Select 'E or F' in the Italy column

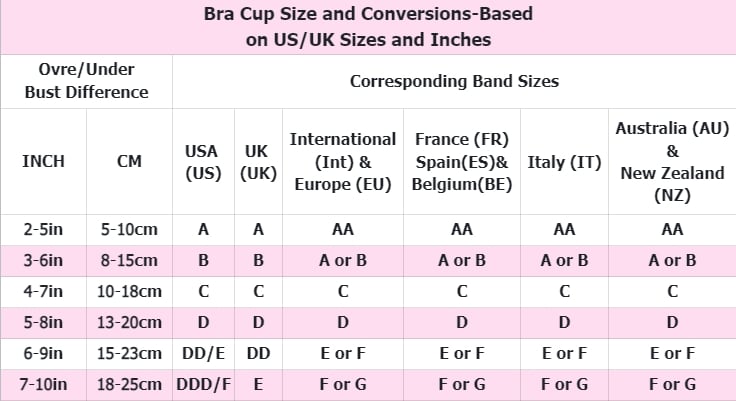(x=564, y=354)
